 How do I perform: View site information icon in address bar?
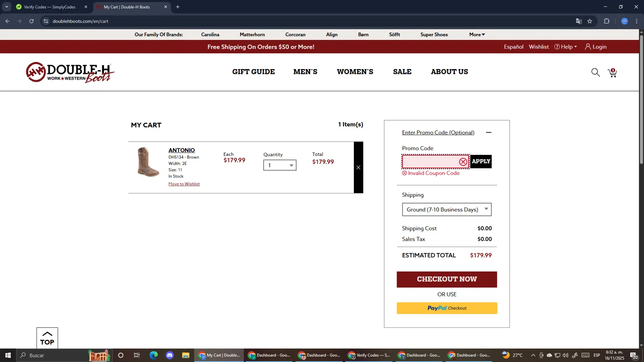click(46, 21)
